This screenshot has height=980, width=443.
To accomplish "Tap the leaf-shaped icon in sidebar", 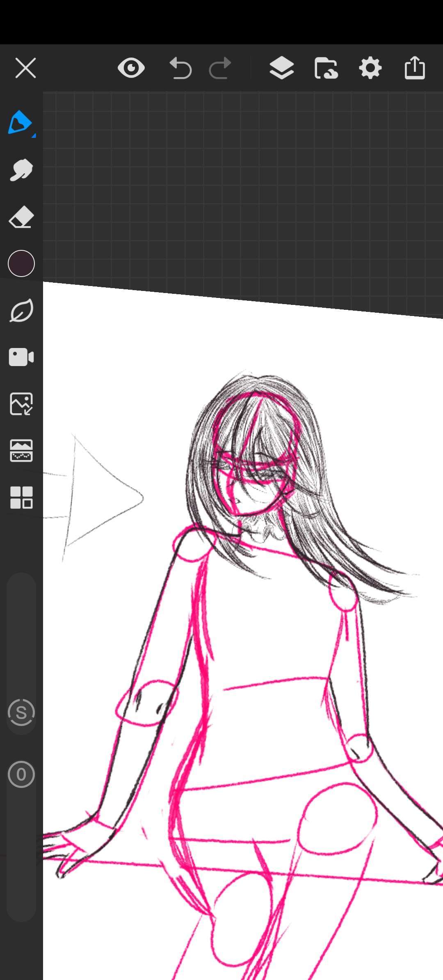I will tap(21, 311).
